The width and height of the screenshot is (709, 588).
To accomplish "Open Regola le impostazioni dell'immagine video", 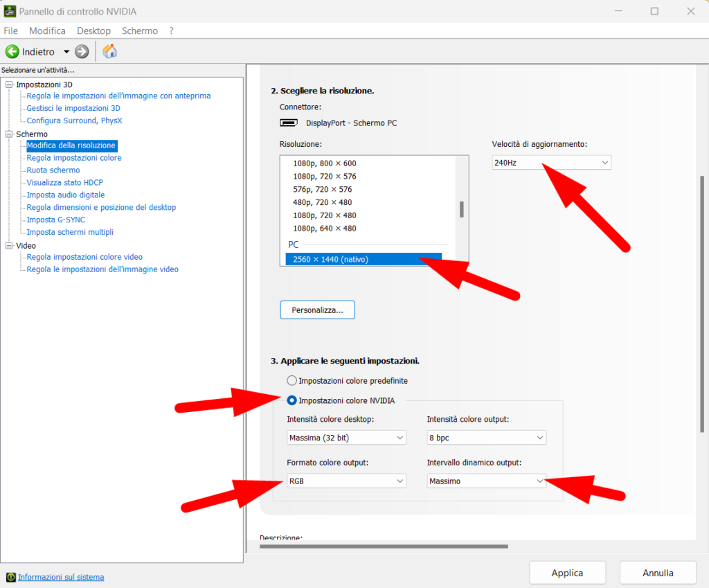I will (102, 269).
